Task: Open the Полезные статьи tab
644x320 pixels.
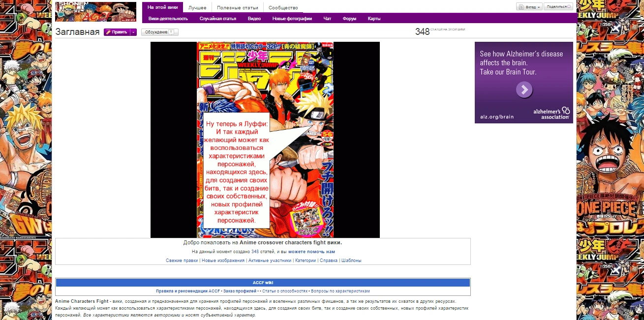Action: click(237, 8)
